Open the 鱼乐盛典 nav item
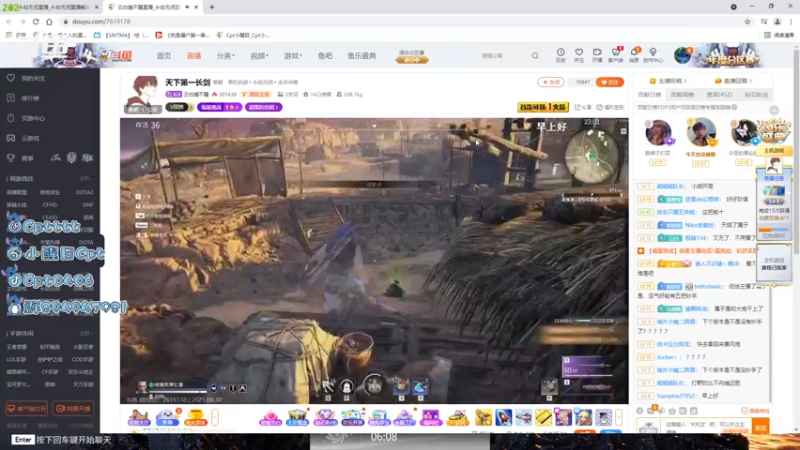 [362, 56]
